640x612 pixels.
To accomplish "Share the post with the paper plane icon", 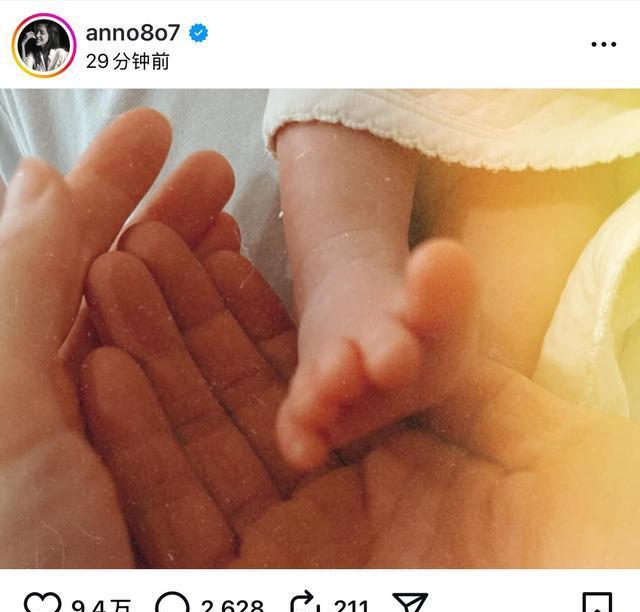I will (410, 603).
